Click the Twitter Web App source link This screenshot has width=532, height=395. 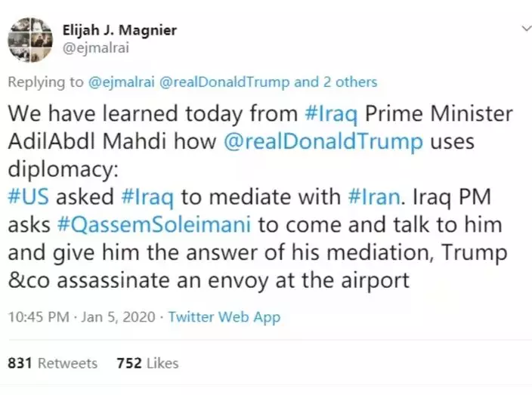pos(224,316)
